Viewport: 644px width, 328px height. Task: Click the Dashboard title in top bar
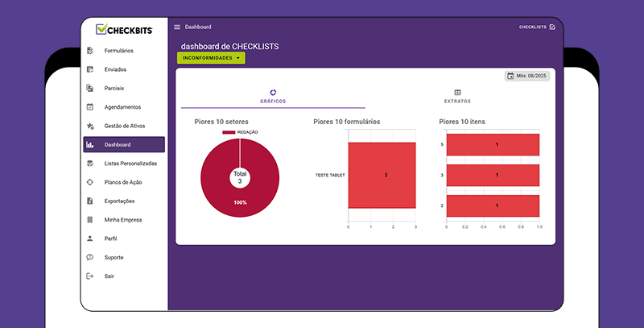(x=198, y=27)
